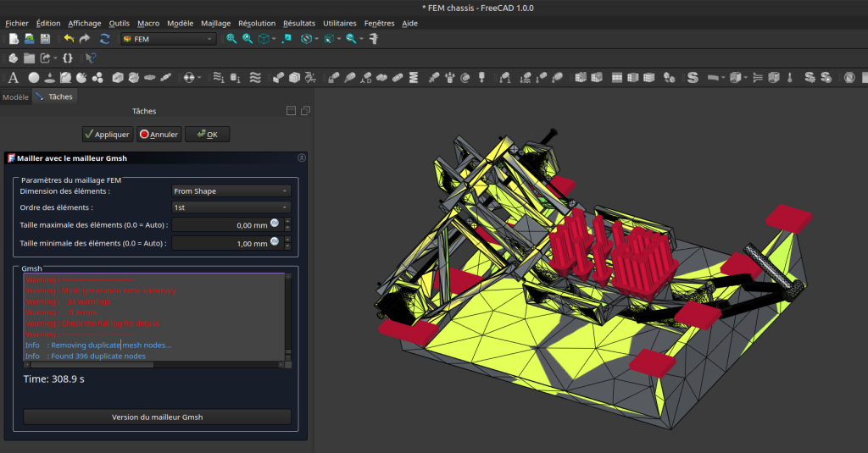Open the Fichier menu
This screenshot has height=453, width=868.
coord(17,23)
